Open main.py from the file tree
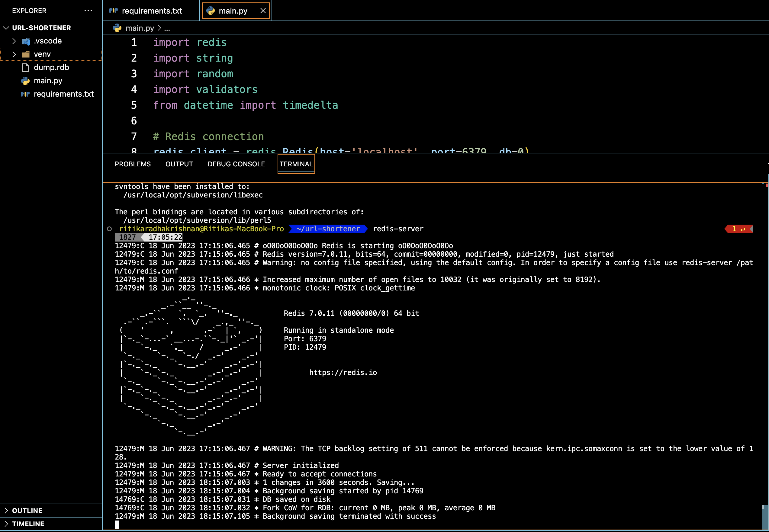The height and width of the screenshot is (532, 769). pyautogui.click(x=48, y=81)
